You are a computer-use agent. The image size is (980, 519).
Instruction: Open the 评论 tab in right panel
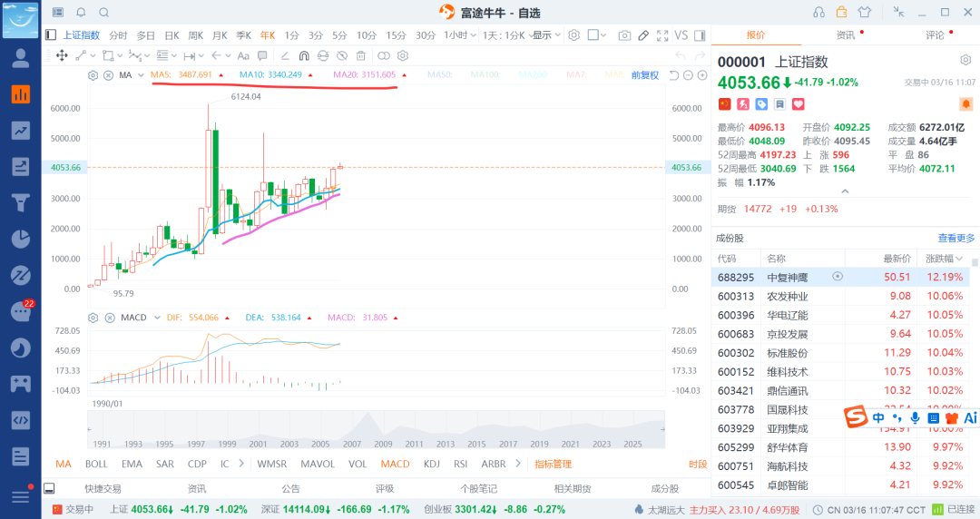click(935, 35)
